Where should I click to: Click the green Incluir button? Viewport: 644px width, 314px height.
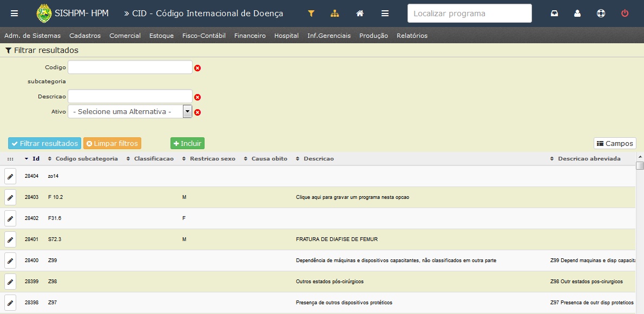coord(187,143)
